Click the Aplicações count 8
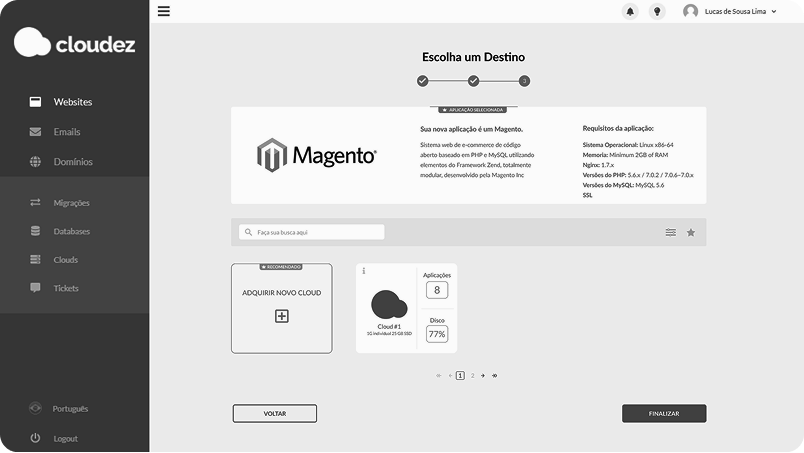The image size is (804, 453). pyautogui.click(x=437, y=290)
